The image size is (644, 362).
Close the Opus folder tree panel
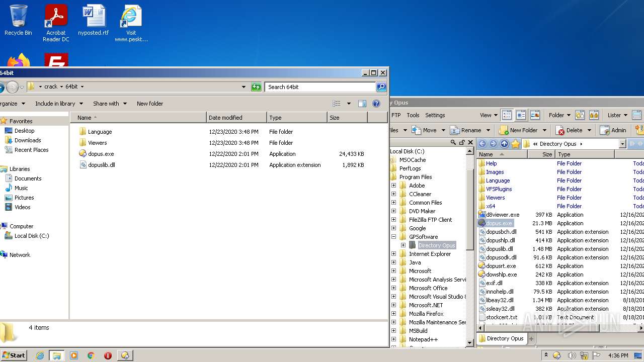[470, 143]
